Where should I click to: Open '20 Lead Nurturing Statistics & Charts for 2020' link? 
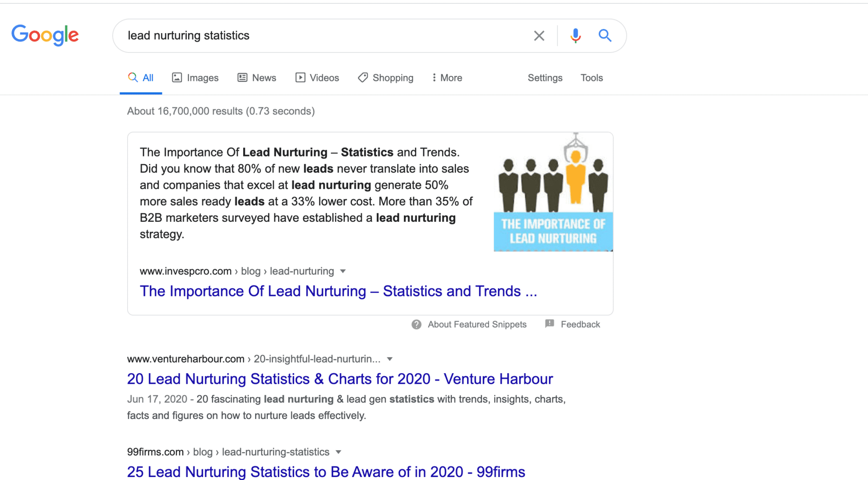point(340,379)
